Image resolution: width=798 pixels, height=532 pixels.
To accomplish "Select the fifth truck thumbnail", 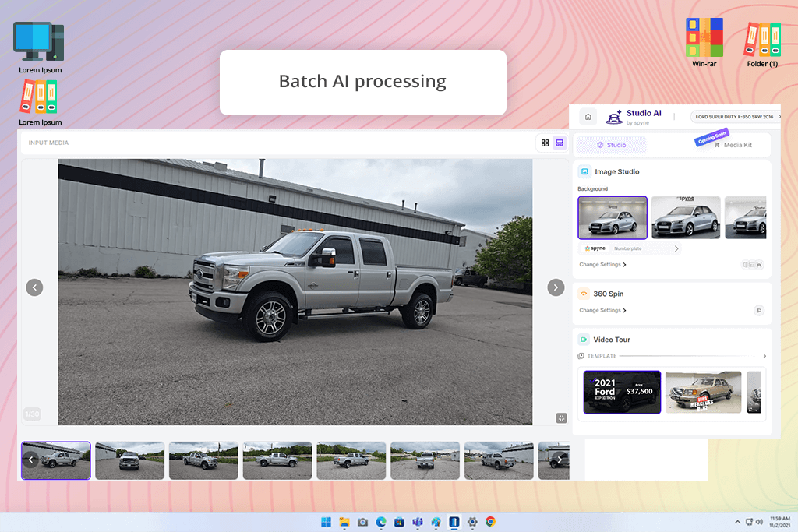I will (x=351, y=460).
